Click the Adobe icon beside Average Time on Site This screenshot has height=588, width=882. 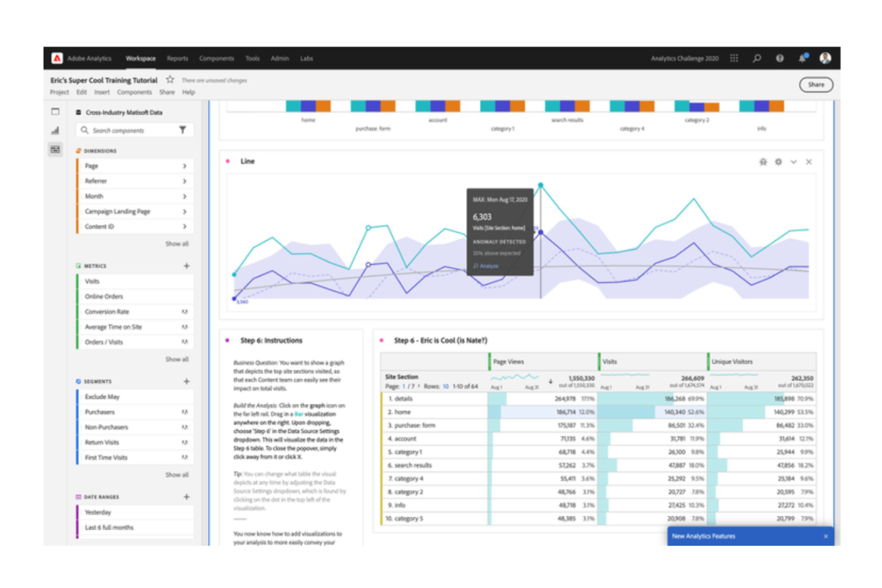click(185, 327)
